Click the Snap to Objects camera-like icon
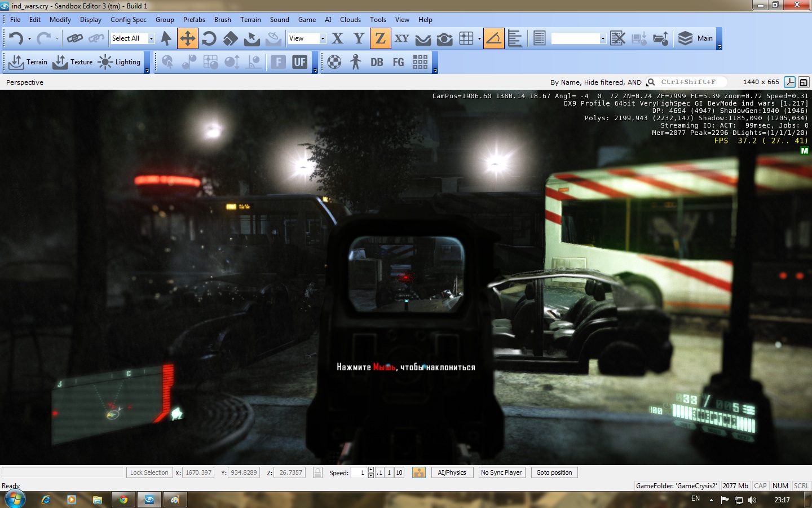Screen dimensions: 812x508 point(444,38)
